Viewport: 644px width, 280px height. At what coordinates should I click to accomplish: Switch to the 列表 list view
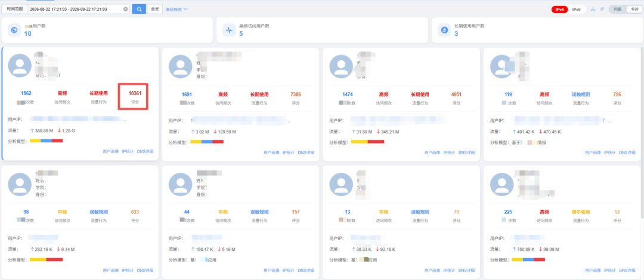(617, 9)
